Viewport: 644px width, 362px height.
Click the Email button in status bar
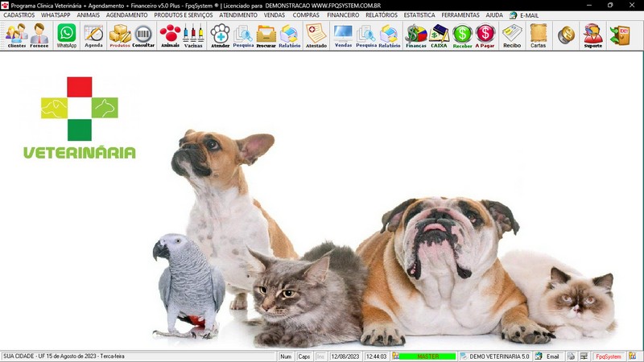tap(548, 356)
